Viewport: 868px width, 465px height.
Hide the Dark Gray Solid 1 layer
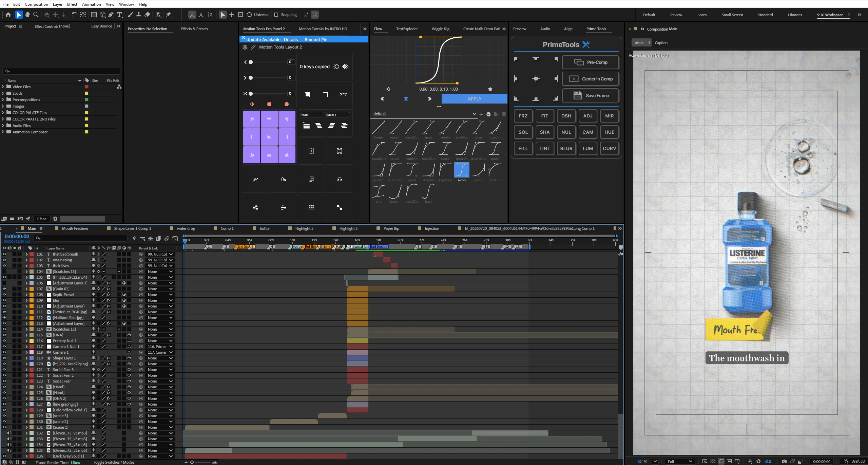click(x=4, y=456)
